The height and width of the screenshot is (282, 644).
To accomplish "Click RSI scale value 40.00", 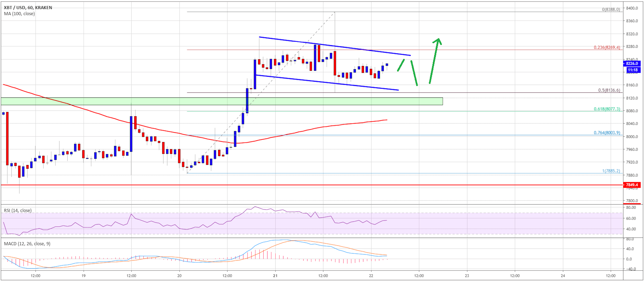I will [x=631, y=229].
